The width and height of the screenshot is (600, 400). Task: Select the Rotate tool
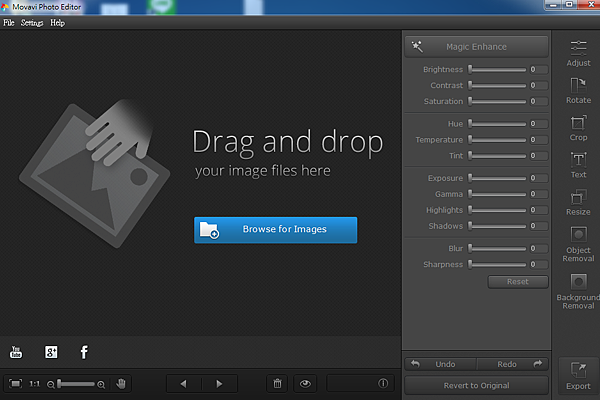pyautogui.click(x=578, y=89)
